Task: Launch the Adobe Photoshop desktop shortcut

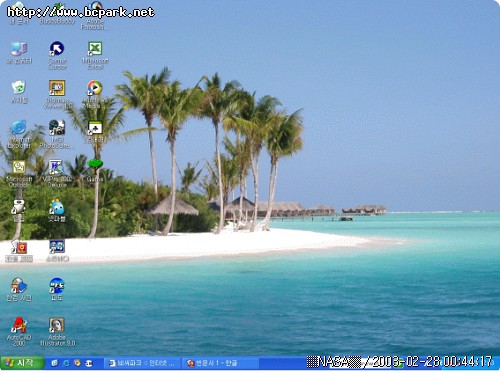Action: 95,16
